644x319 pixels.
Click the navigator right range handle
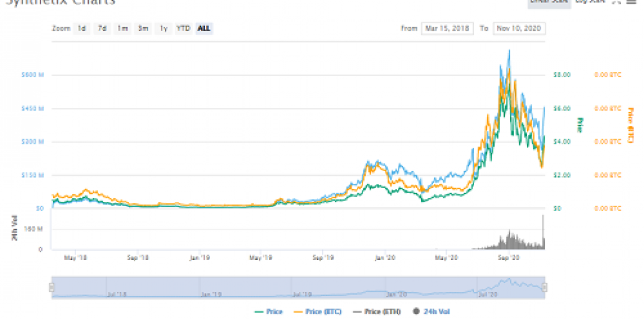pyautogui.click(x=544, y=287)
